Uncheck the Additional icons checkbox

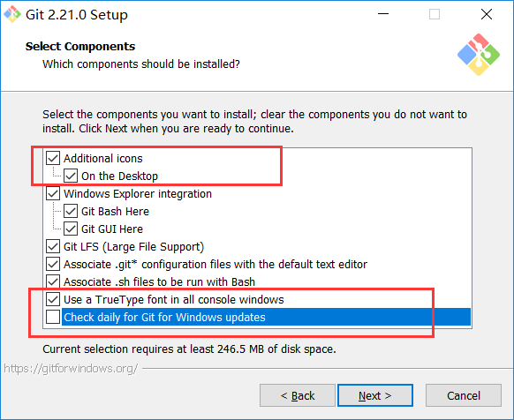pos(53,158)
